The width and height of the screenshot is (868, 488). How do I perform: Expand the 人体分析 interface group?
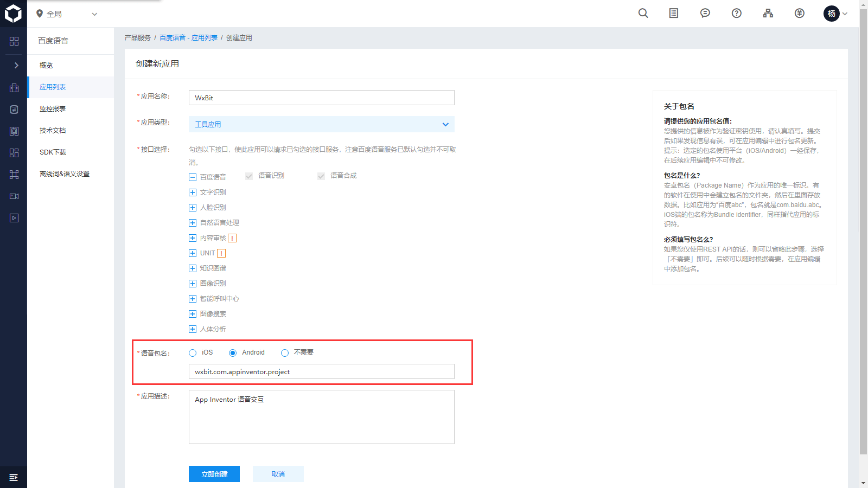pyautogui.click(x=193, y=329)
